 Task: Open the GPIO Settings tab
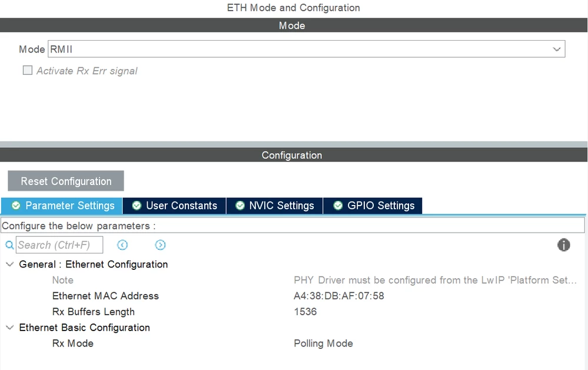click(x=373, y=206)
